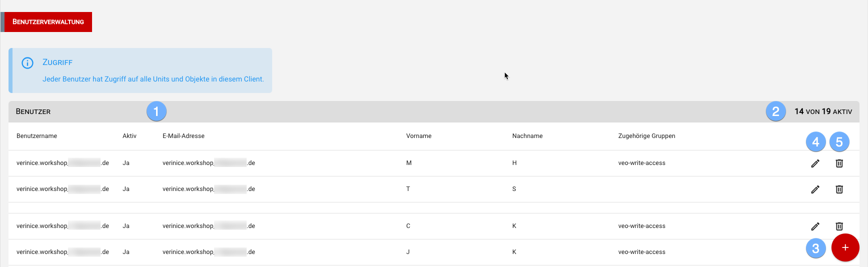Edit the user with first name T
This screenshot has height=267, width=868.
[x=815, y=189]
